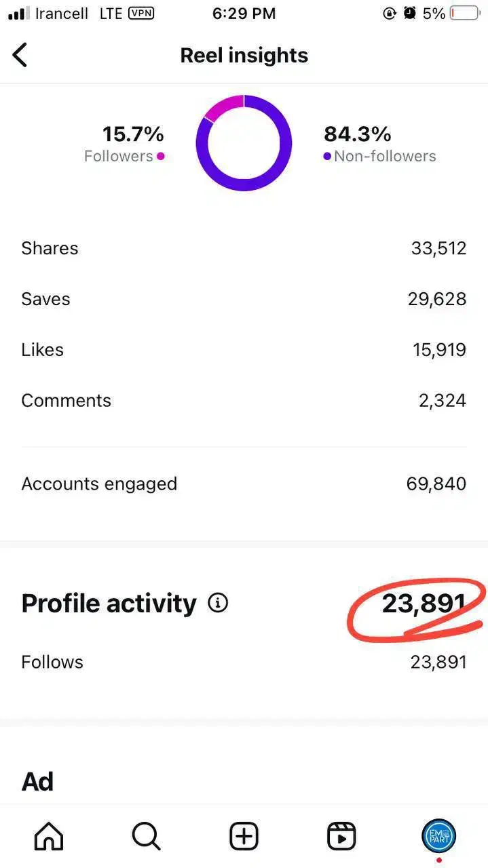Tap the Likes count 15,919
This screenshot has width=488, height=868.
pyautogui.click(x=439, y=350)
